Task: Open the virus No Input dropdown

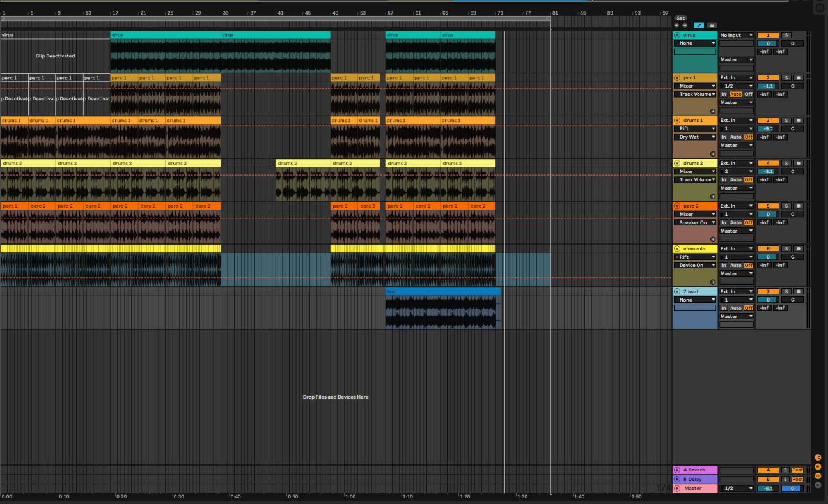Action: pos(737,35)
